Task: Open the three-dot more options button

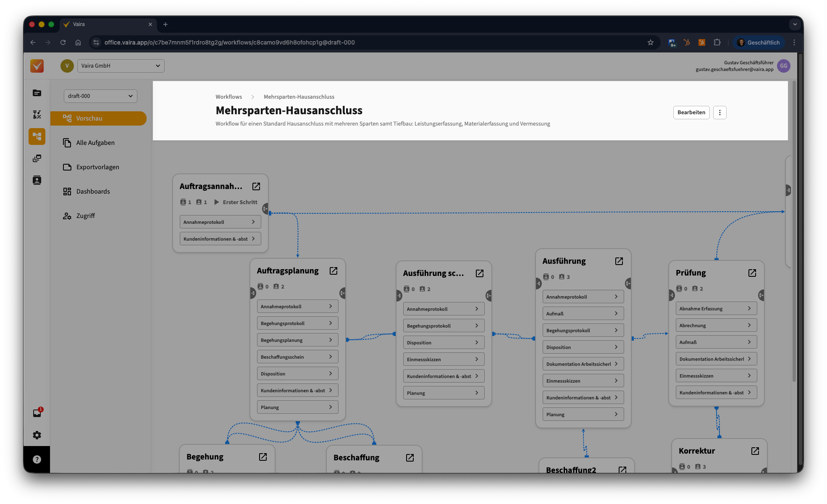Action: [719, 113]
